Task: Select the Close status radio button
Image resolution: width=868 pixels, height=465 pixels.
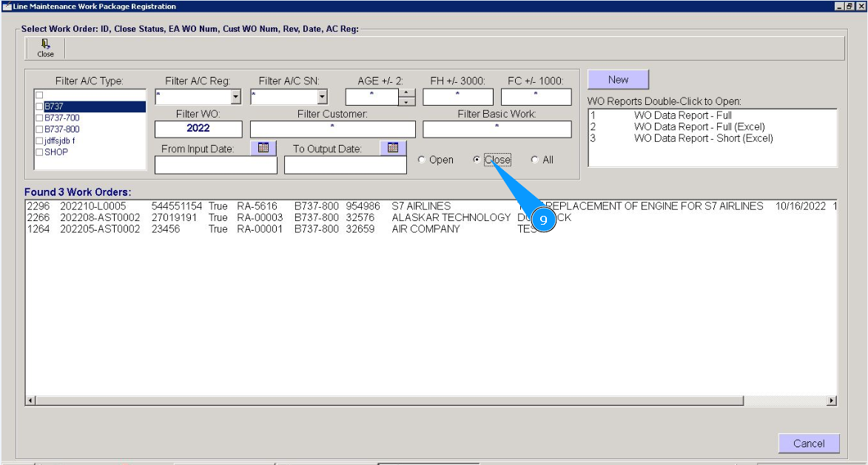Action: tap(477, 159)
